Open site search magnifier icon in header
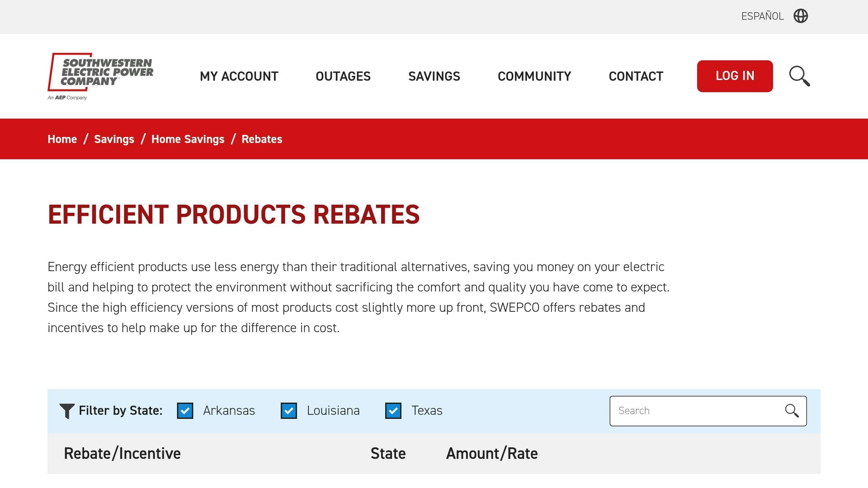The image size is (868, 488). (x=799, y=76)
